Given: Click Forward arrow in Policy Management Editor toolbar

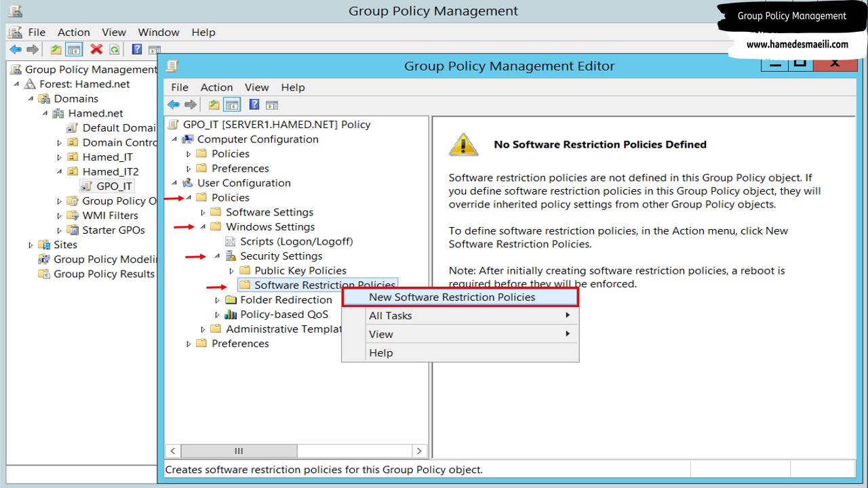Looking at the screenshot, I should 191,104.
